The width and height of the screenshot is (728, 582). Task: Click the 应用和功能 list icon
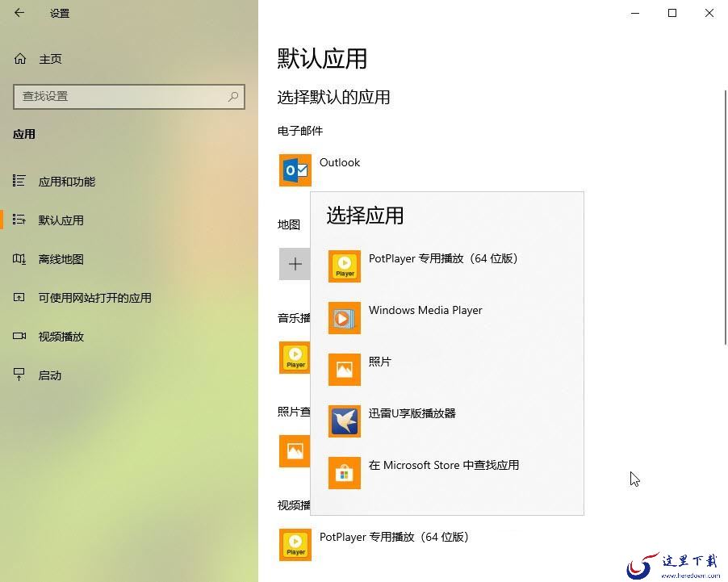click(x=19, y=181)
